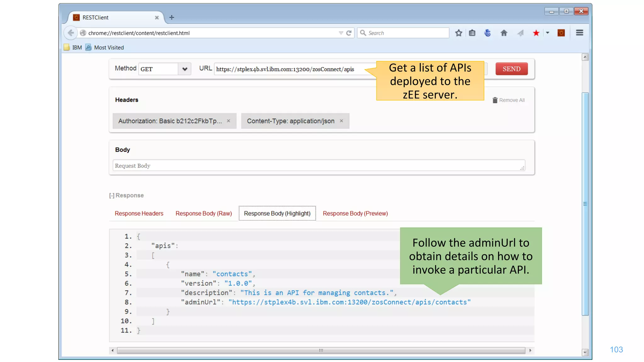Open the dropdown arrow beside the red star
Image resolution: width=644 pixels, height=362 pixels.
point(547,33)
